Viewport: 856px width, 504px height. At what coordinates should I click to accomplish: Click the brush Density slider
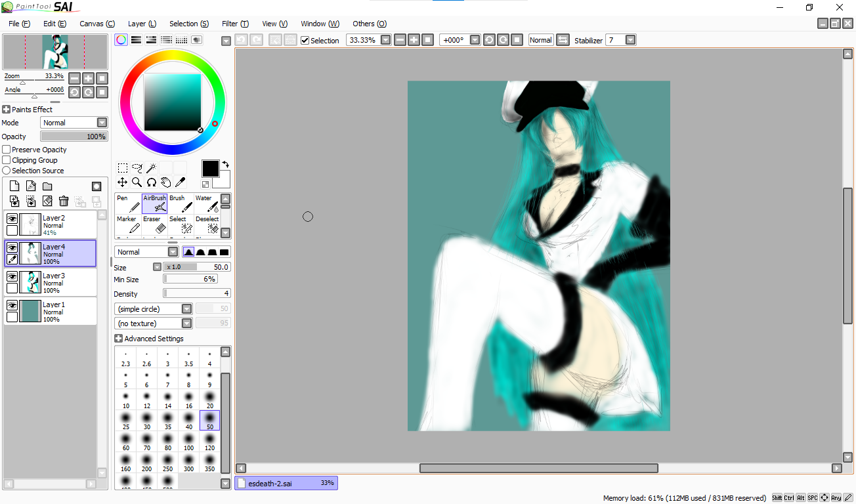click(197, 293)
